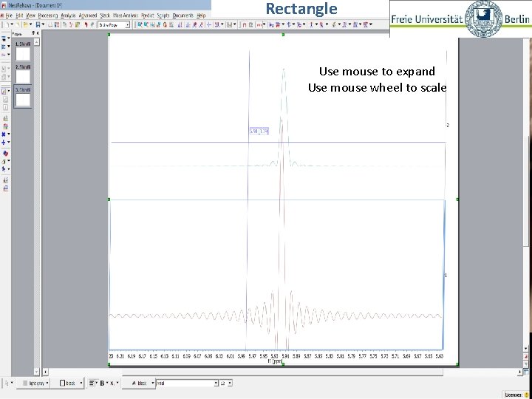Click the peak label 5.98 annotation box
This screenshot has height=399, width=532.
[259, 132]
